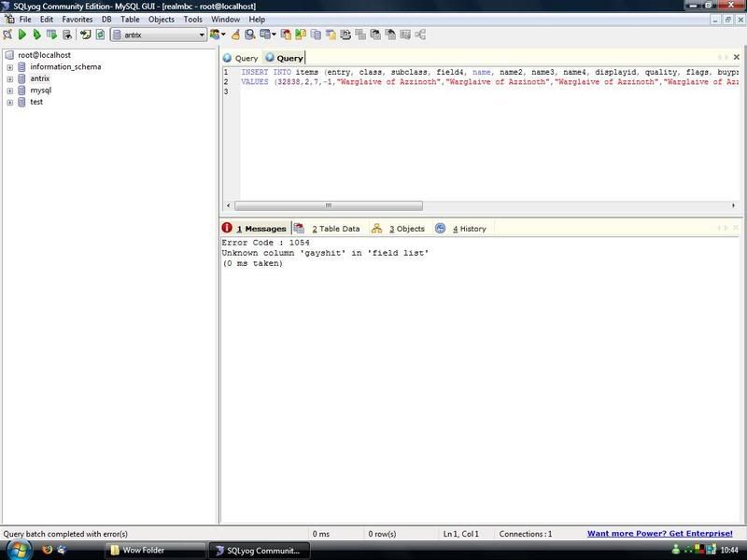Click the magnifier search toolbar icon

point(249,35)
